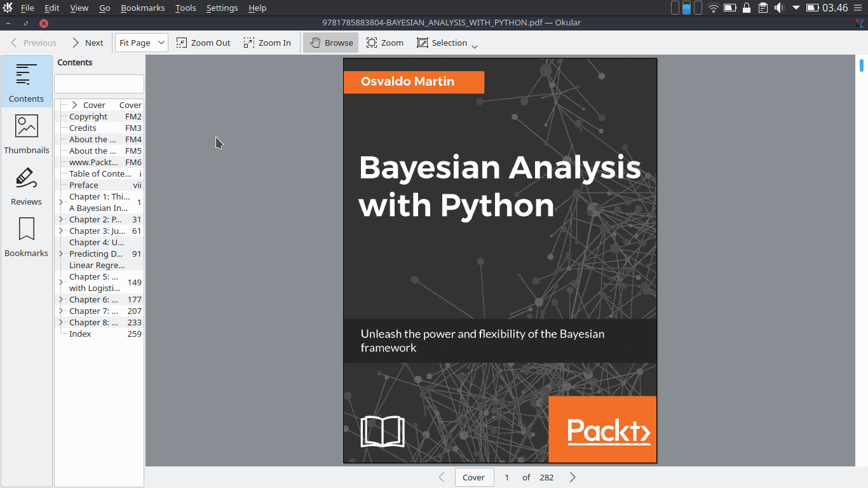Screen dimensions: 868x488
Task: Expand Chapter 3 in contents tree
Action: click(x=61, y=231)
